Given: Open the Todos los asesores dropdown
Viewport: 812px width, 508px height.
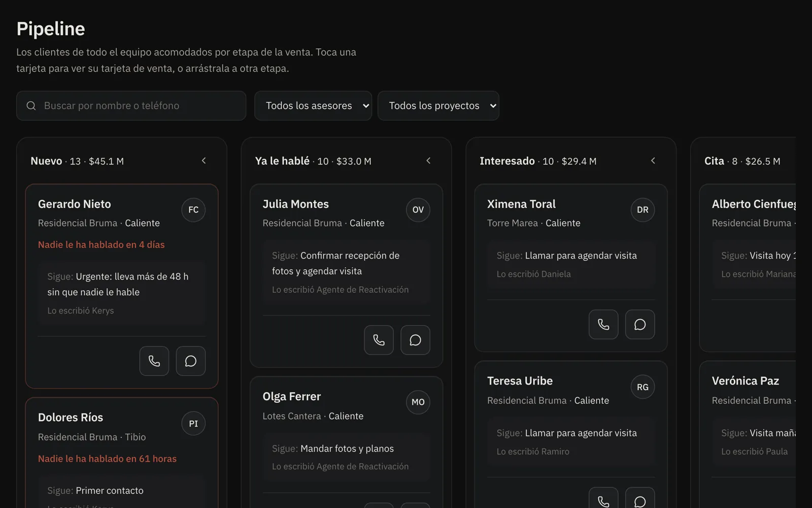Looking at the screenshot, I should (x=313, y=106).
